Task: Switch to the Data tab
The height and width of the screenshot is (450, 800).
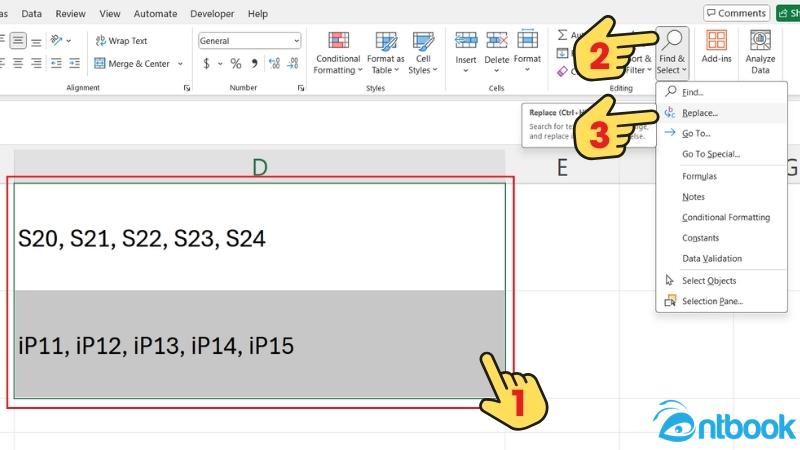Action: (x=32, y=14)
